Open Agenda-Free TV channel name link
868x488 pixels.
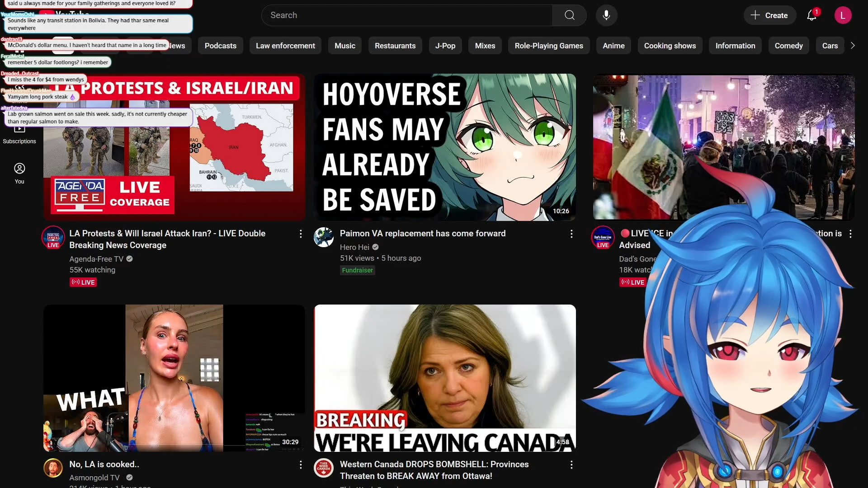96,259
